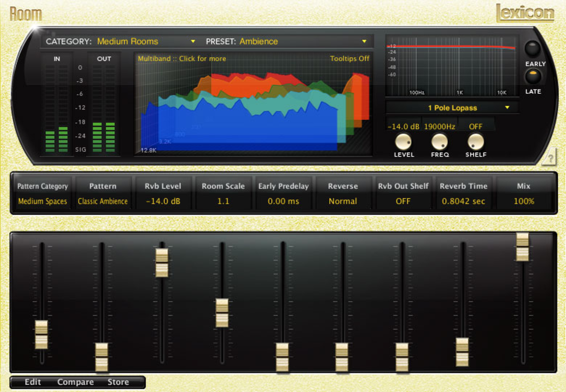Viewport: 566px width, 392px height.
Task: Click the Store button
Action: click(118, 382)
